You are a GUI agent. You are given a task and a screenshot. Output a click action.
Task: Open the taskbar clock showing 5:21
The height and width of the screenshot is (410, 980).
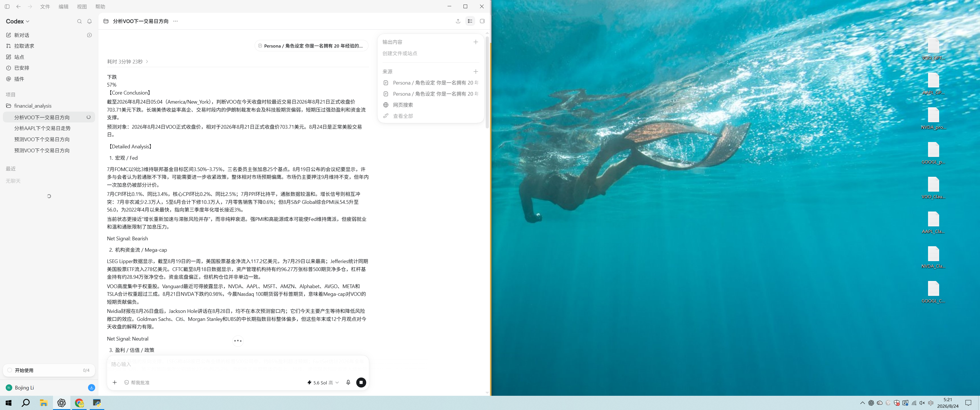(x=948, y=403)
